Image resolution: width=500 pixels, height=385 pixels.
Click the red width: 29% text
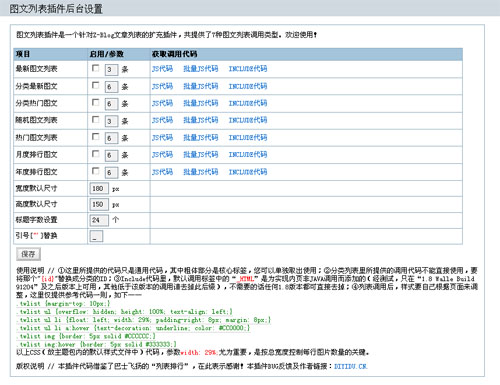click(x=199, y=352)
